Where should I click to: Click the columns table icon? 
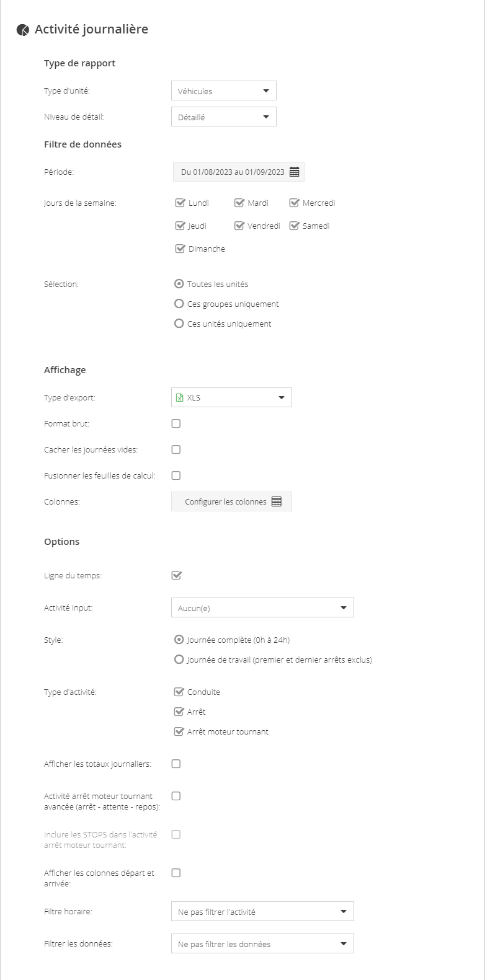click(x=277, y=501)
